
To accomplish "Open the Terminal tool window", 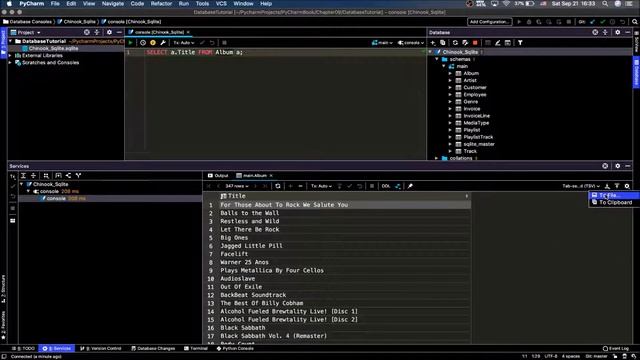I will [x=196, y=349].
